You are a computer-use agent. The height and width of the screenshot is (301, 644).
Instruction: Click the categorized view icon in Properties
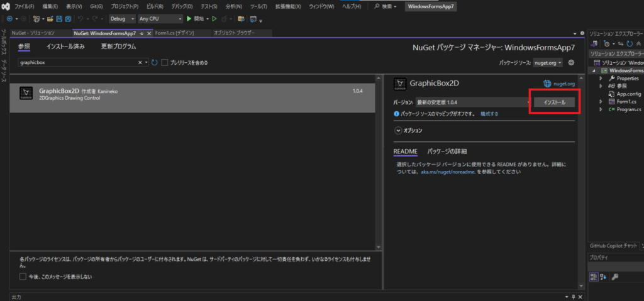pyautogui.click(x=593, y=276)
